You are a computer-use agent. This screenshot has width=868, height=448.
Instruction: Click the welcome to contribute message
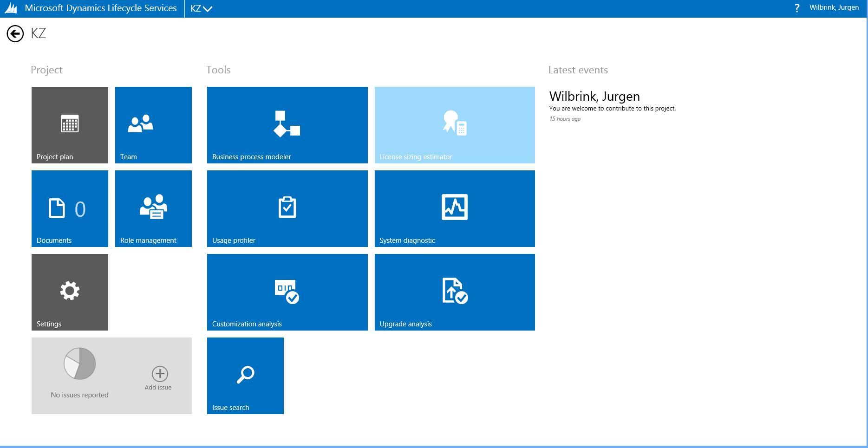pos(613,109)
